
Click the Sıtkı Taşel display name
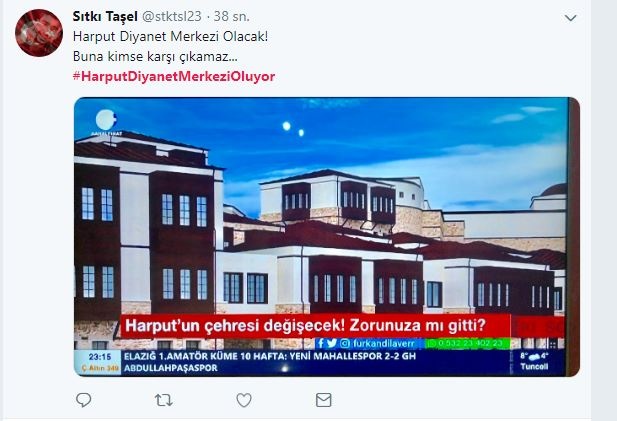tap(105, 17)
